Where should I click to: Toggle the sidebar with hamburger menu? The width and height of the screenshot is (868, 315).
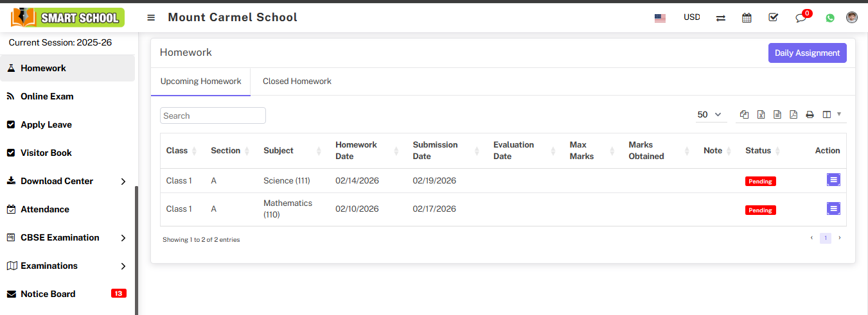151,17
